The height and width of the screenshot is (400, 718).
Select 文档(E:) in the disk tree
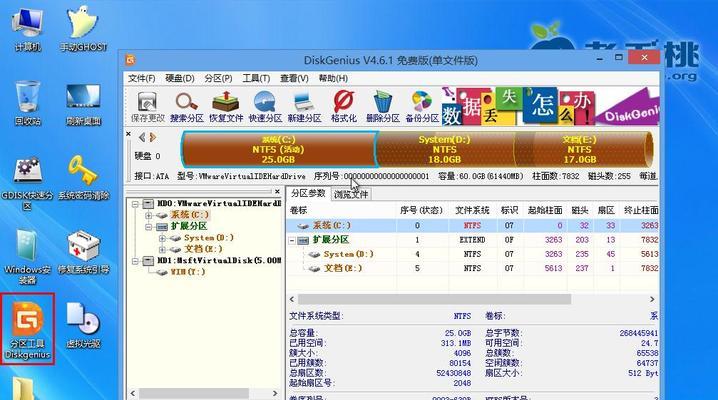pos(203,249)
